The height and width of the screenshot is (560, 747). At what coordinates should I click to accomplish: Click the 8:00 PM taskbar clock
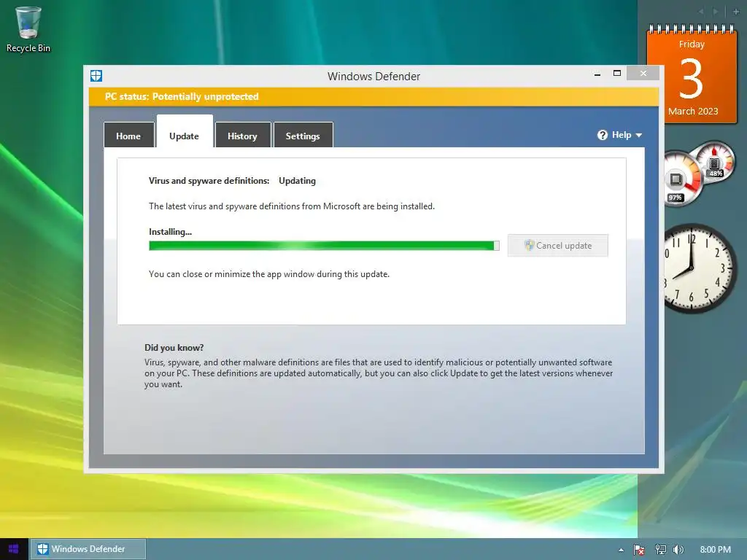pos(715,550)
